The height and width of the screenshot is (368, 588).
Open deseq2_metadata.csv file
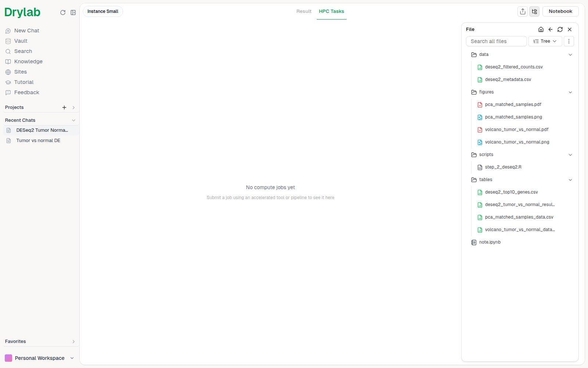[508, 79]
